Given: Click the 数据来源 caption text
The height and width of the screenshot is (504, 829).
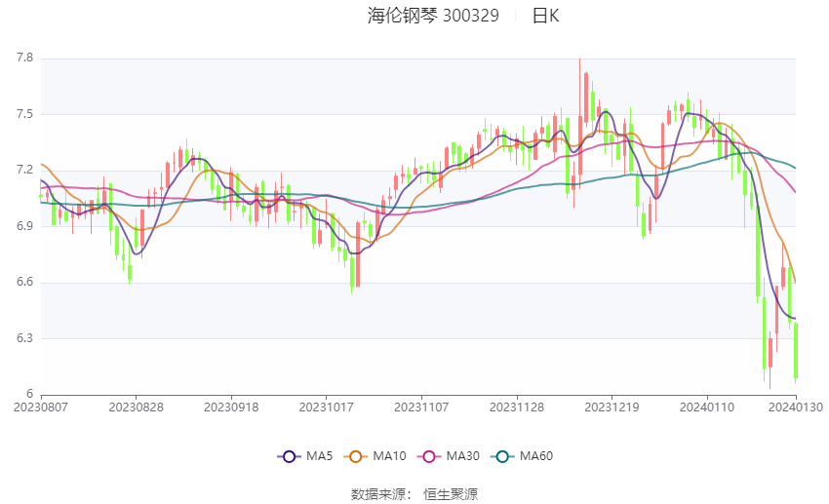Looking at the screenshot, I should (x=378, y=494).
